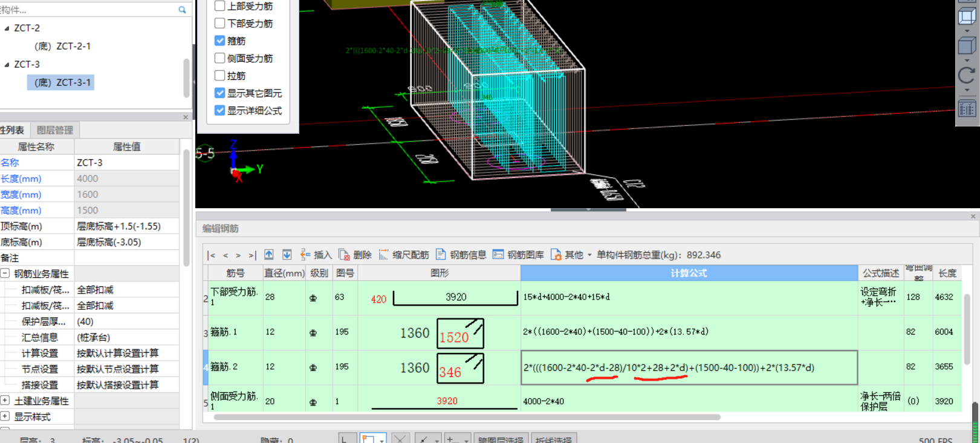Click the component search magnifier icon
The width and height of the screenshot is (980, 443).
tap(182, 10)
